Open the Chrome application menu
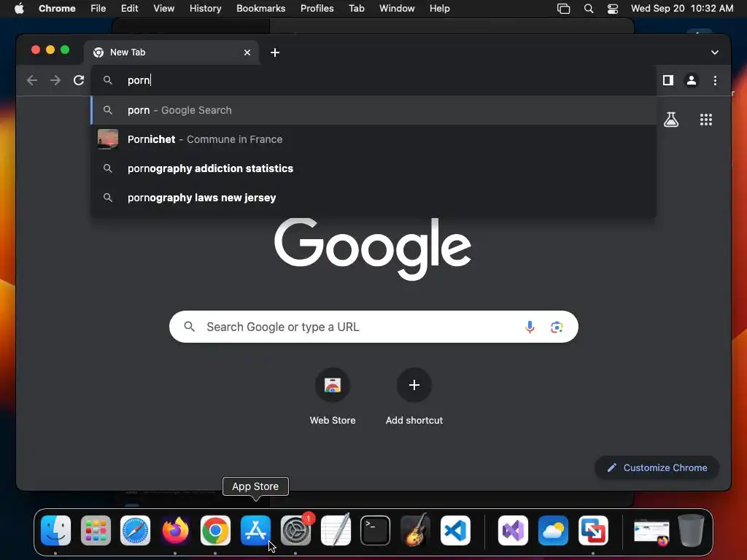This screenshot has height=560, width=747. coord(57,9)
